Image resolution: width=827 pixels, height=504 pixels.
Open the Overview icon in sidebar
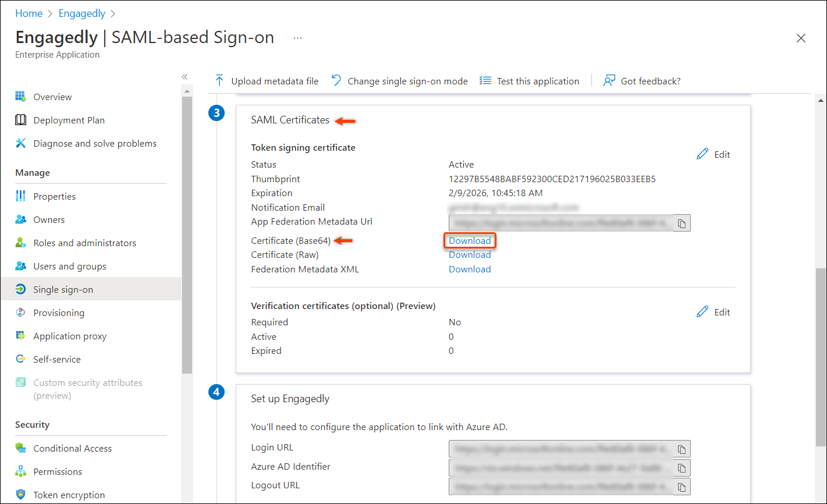[x=21, y=97]
